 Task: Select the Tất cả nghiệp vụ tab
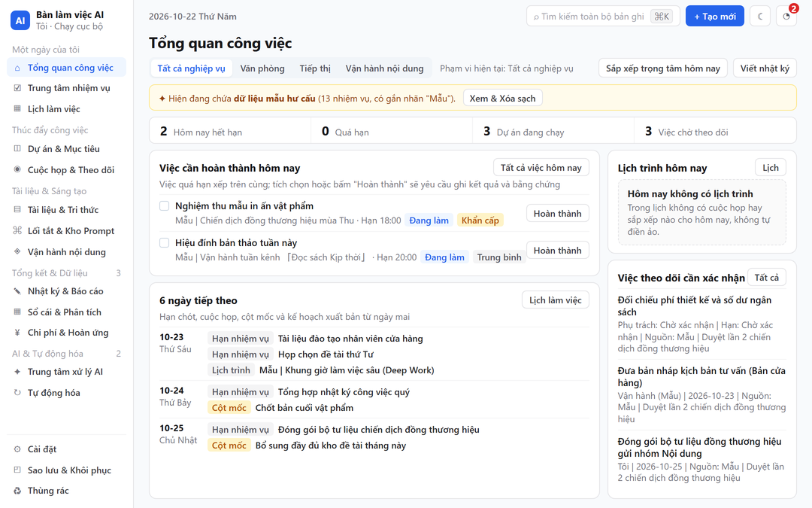(191, 68)
